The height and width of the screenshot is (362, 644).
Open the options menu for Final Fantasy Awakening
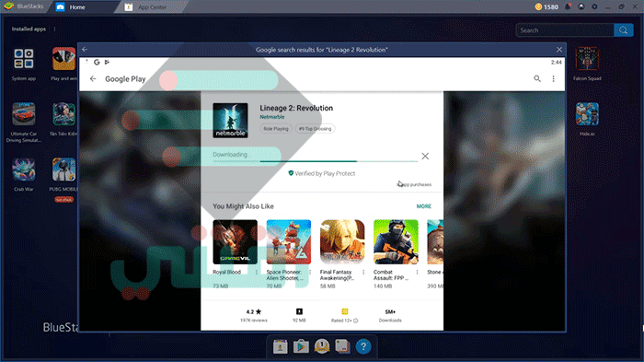click(x=363, y=273)
